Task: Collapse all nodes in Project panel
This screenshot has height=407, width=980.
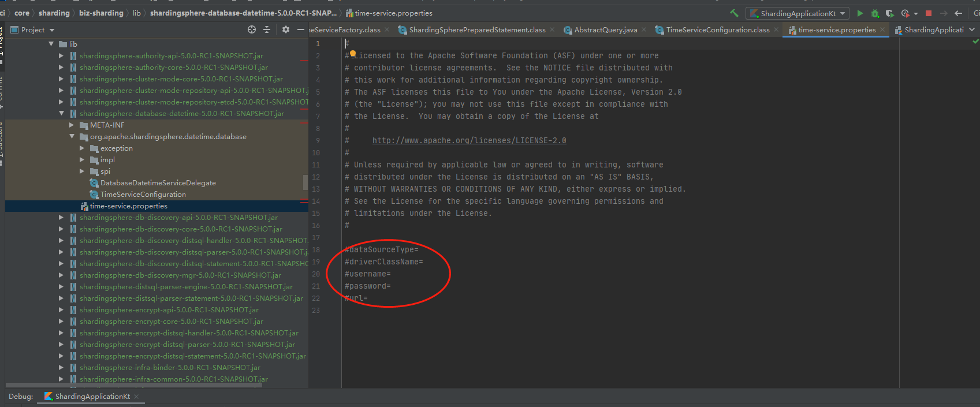Action: [267, 29]
